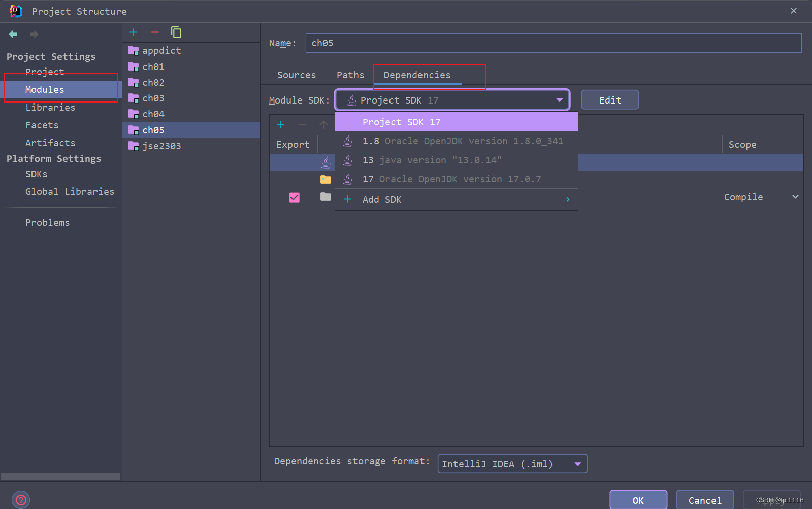This screenshot has width=812, height=509.
Task: Open the Problems section
Action: (47, 222)
